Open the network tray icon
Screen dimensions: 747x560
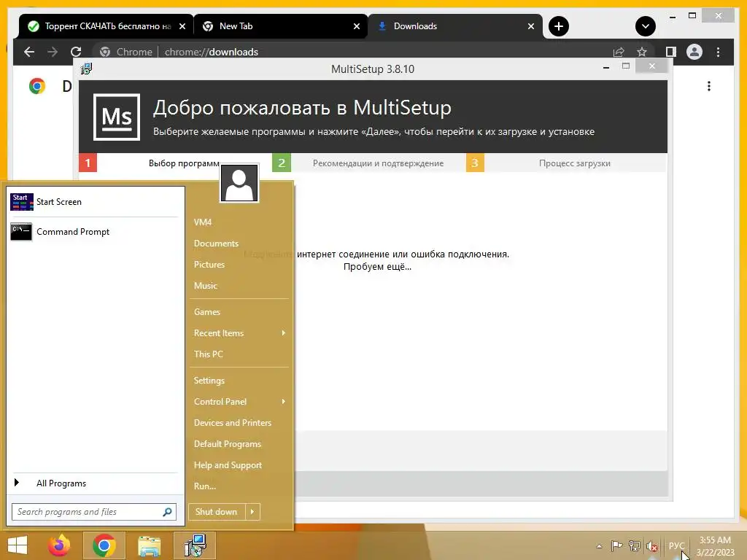coord(634,545)
